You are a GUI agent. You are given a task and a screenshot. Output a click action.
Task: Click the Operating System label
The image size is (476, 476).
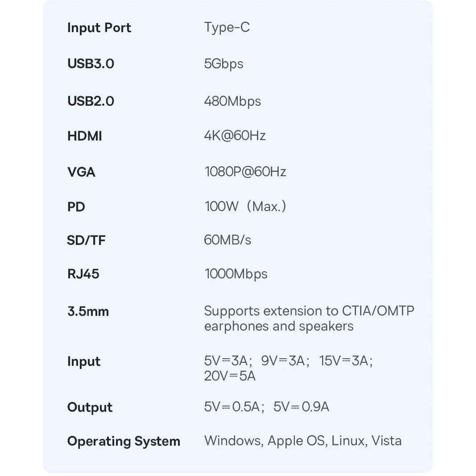click(x=124, y=441)
